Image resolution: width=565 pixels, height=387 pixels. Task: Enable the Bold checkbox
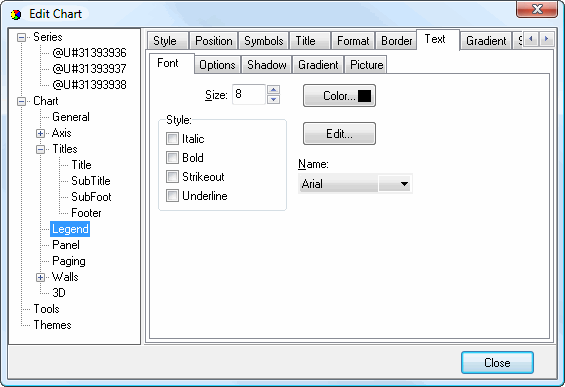[172, 157]
